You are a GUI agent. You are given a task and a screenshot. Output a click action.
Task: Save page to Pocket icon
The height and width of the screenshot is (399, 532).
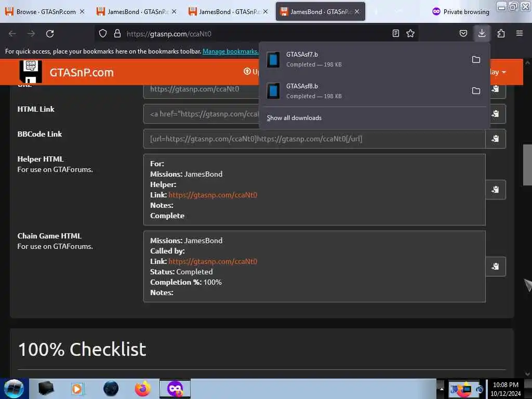tap(463, 33)
